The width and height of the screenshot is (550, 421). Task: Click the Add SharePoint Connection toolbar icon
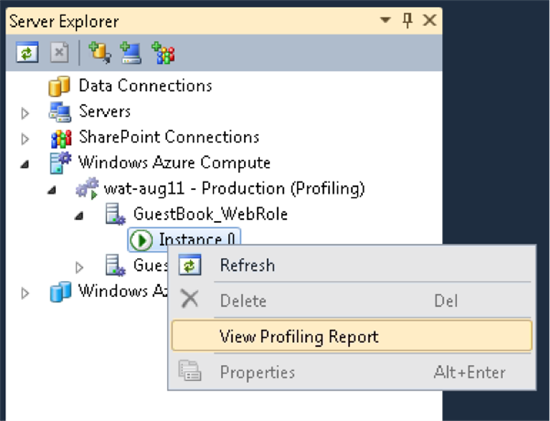coord(163,53)
